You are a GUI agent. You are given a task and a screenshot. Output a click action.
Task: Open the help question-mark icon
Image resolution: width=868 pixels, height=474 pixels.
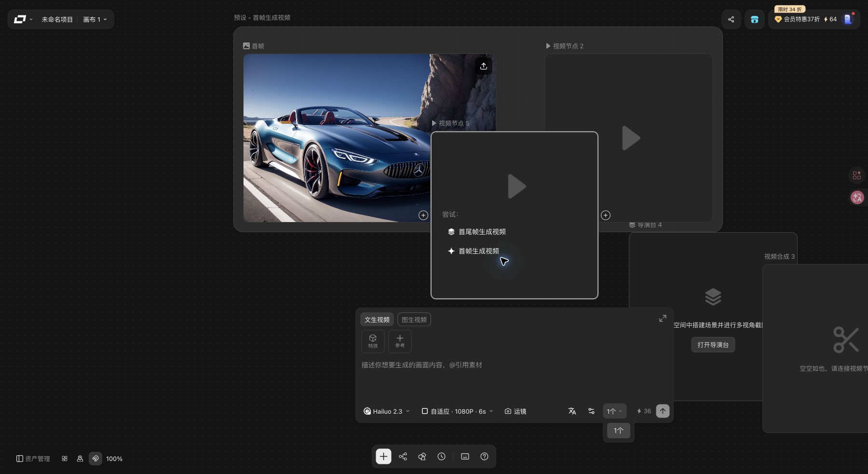tap(485, 457)
